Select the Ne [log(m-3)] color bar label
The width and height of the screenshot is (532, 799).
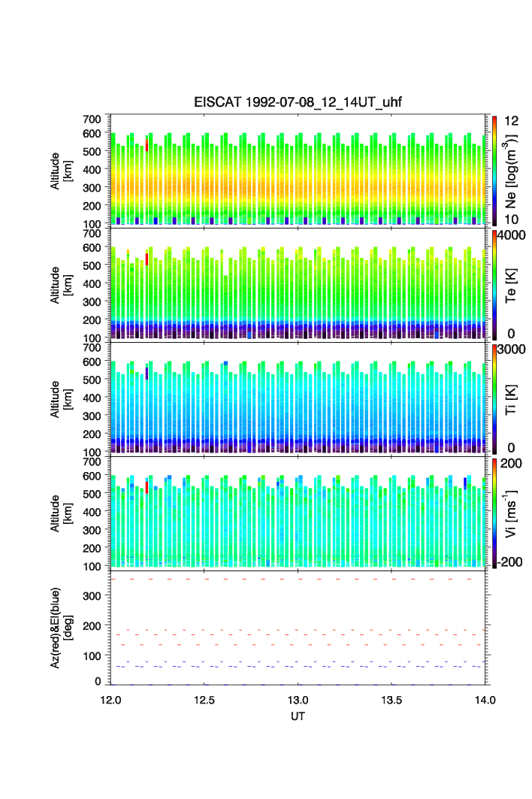(x=511, y=171)
